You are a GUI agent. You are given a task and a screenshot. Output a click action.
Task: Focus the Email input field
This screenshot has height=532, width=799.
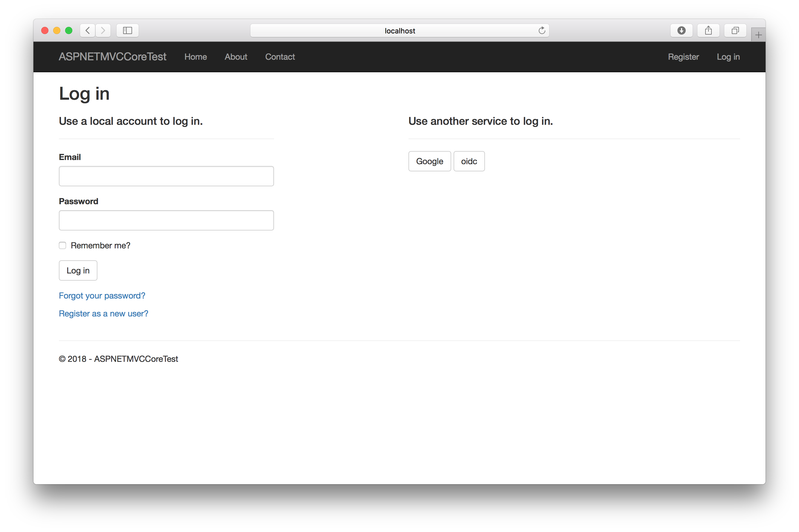pyautogui.click(x=166, y=176)
